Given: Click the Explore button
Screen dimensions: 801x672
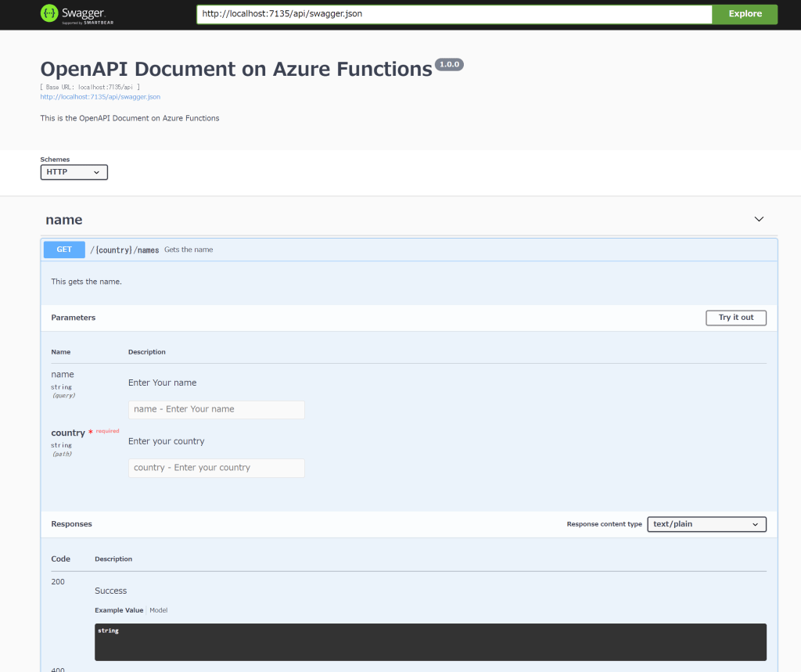Looking at the screenshot, I should pyautogui.click(x=743, y=13).
